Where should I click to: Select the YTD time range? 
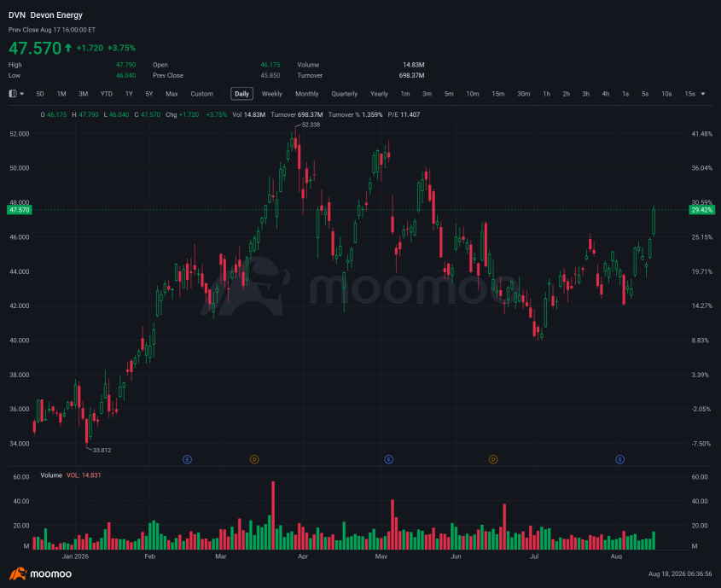tap(106, 94)
